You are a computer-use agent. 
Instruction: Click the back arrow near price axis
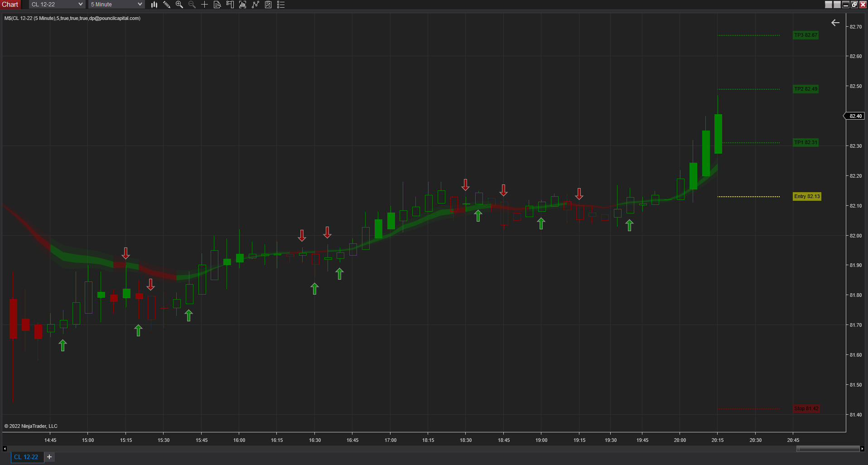835,23
